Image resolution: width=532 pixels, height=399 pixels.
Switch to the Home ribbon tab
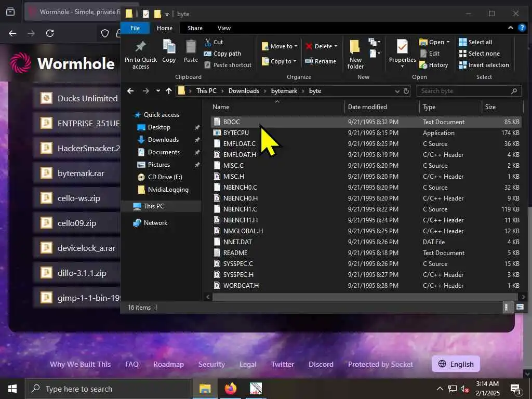click(165, 28)
